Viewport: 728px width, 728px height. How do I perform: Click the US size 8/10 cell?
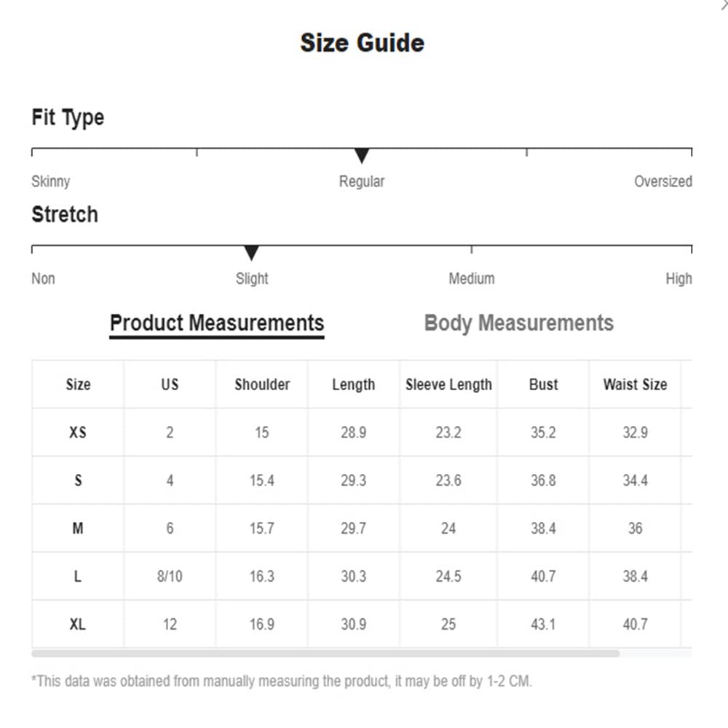pos(170,576)
